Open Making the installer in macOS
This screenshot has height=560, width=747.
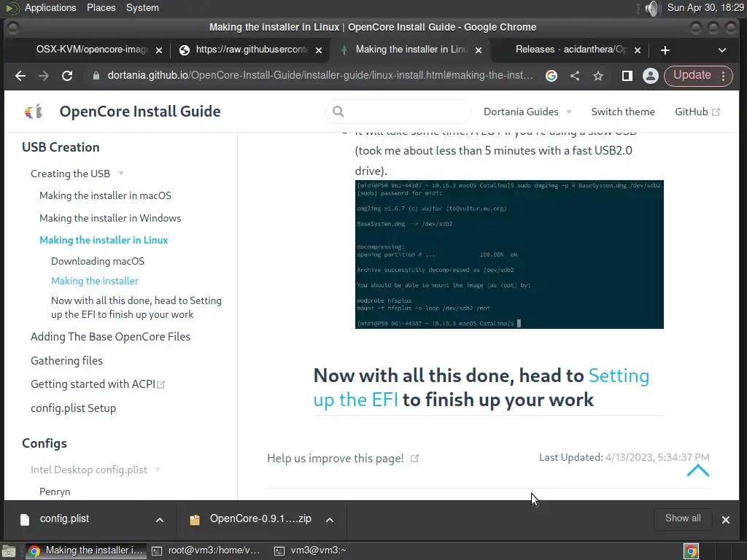click(x=105, y=195)
